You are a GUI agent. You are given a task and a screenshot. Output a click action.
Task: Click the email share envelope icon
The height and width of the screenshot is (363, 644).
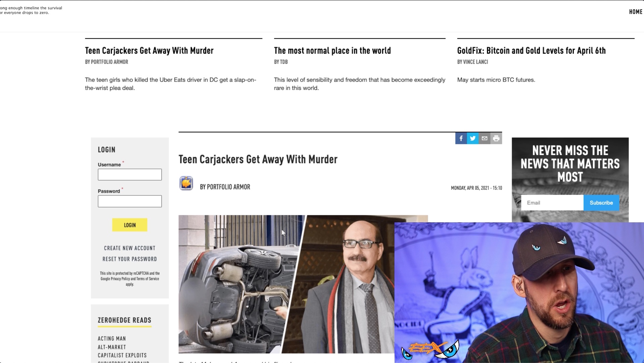pos(485,138)
